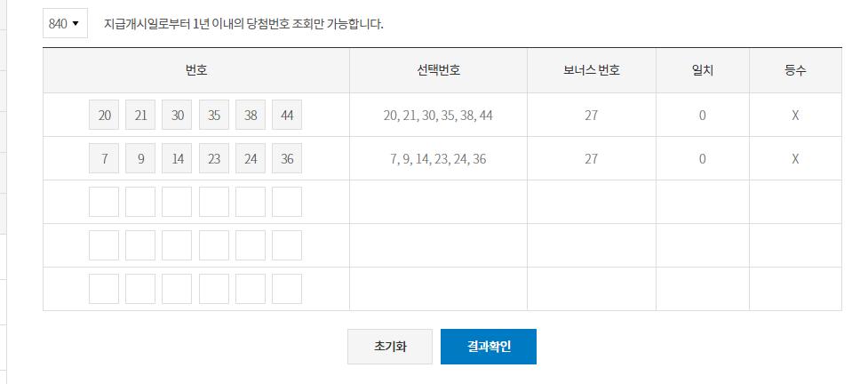
Task: Click first empty number box in third row
Action: pyautogui.click(x=104, y=202)
